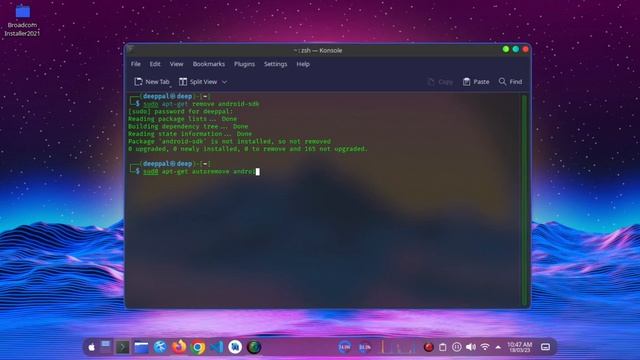Click the Find toolbar button
This screenshot has height=360, width=640.
pyautogui.click(x=510, y=82)
